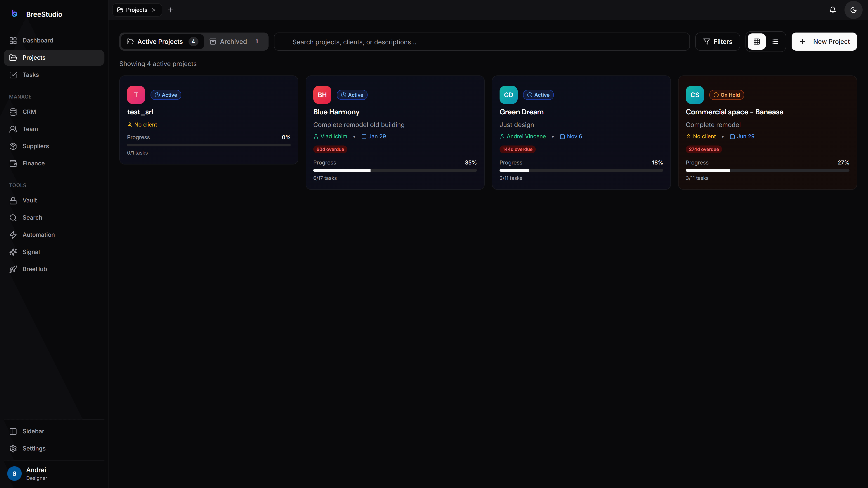Click the Just design description
Viewport: 868px width, 488px height.
click(517, 125)
